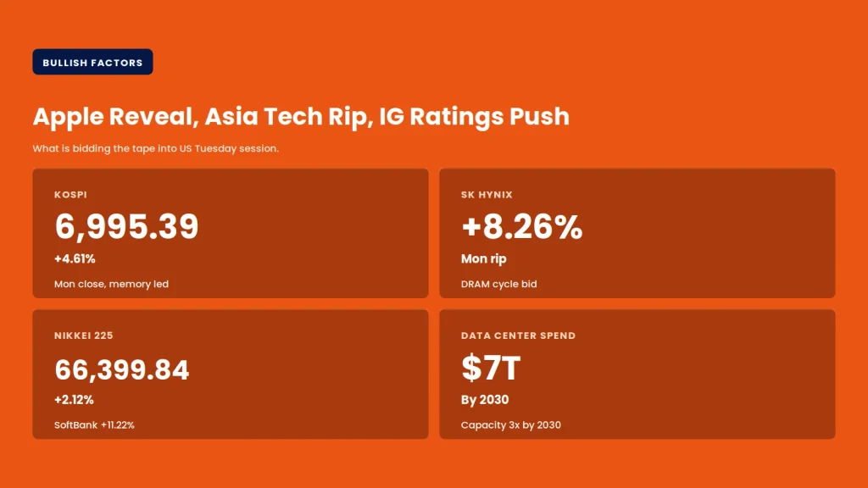
Task: Click the subtitle about US Tuesday session
Action: pyautogui.click(x=156, y=148)
